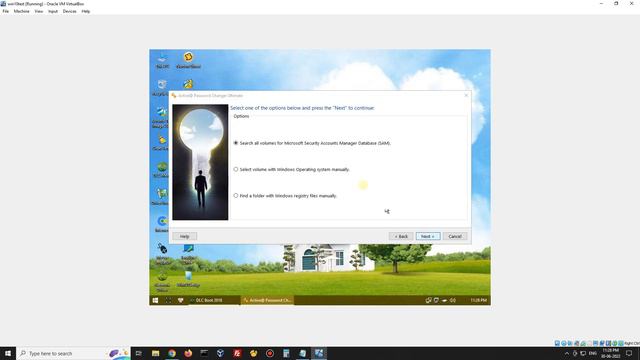Open the VirtualBox cube icon on host taskbar
640x360 pixels.
tap(220, 353)
